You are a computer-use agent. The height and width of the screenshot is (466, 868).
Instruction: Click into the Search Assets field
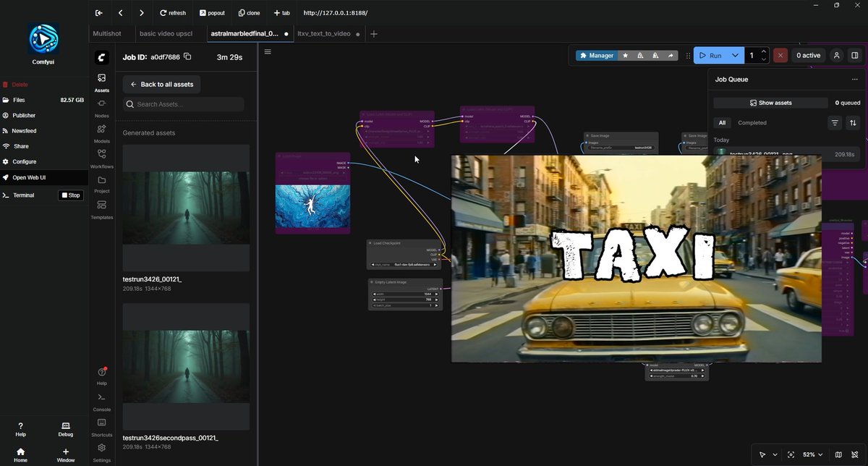tap(183, 104)
